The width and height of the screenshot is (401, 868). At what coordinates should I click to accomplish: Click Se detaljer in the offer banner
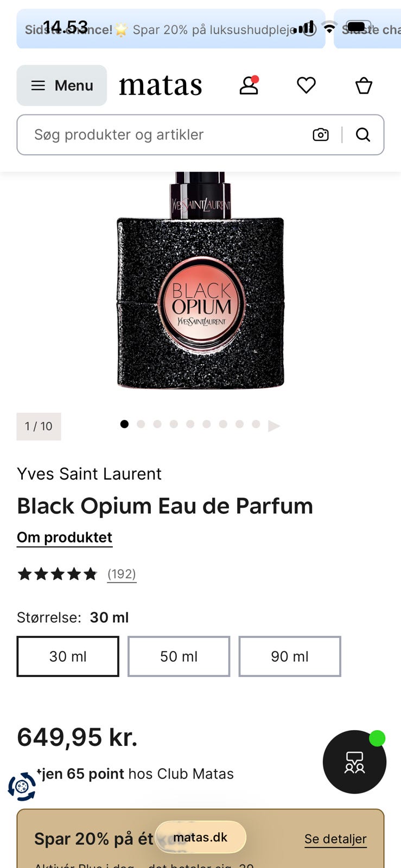click(335, 839)
